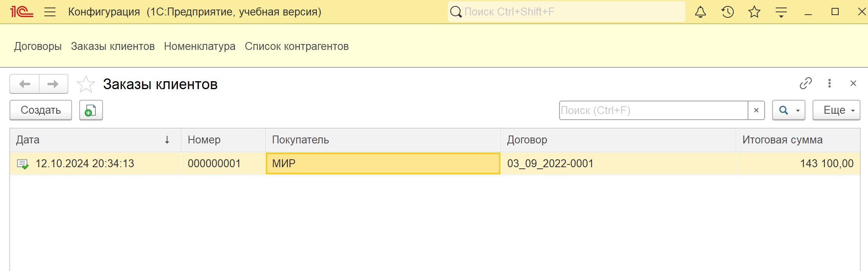Open the favorites star in title bar
This screenshot has height=271, width=868.
click(754, 12)
